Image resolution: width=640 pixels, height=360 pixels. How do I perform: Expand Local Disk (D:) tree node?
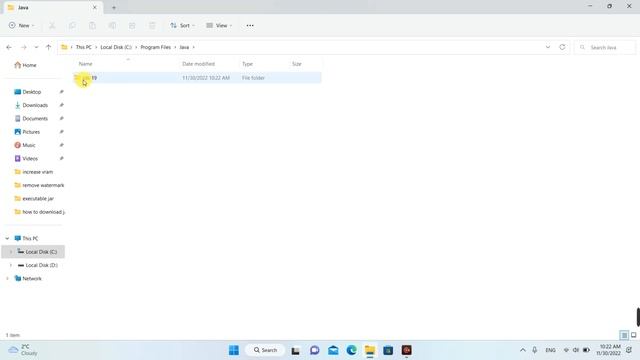pos(11,265)
